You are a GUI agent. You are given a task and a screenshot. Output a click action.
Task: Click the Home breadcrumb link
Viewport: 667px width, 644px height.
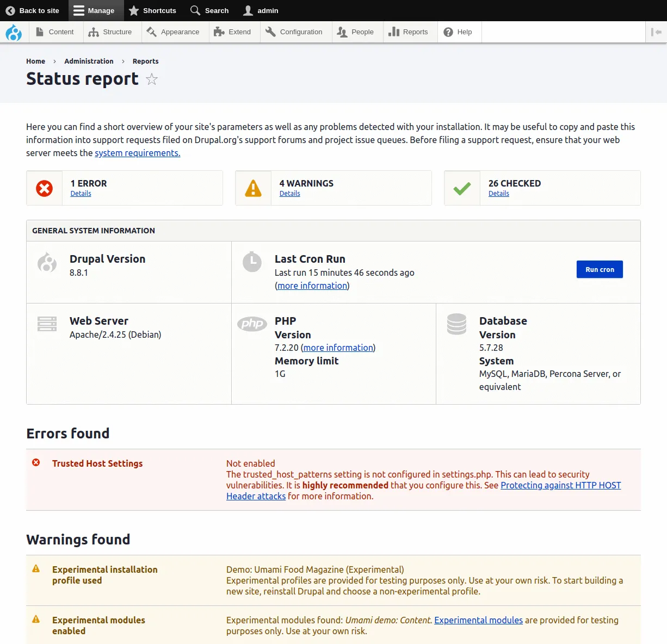coord(35,61)
